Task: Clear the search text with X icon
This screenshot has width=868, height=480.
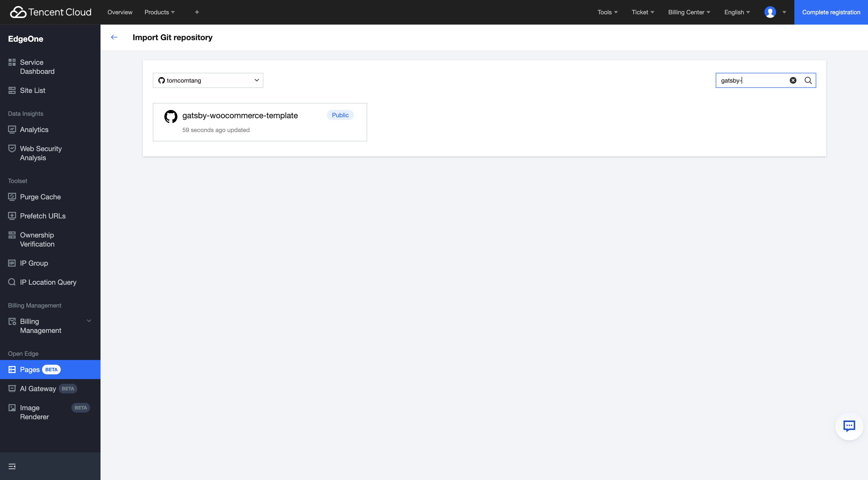Action: click(x=793, y=80)
